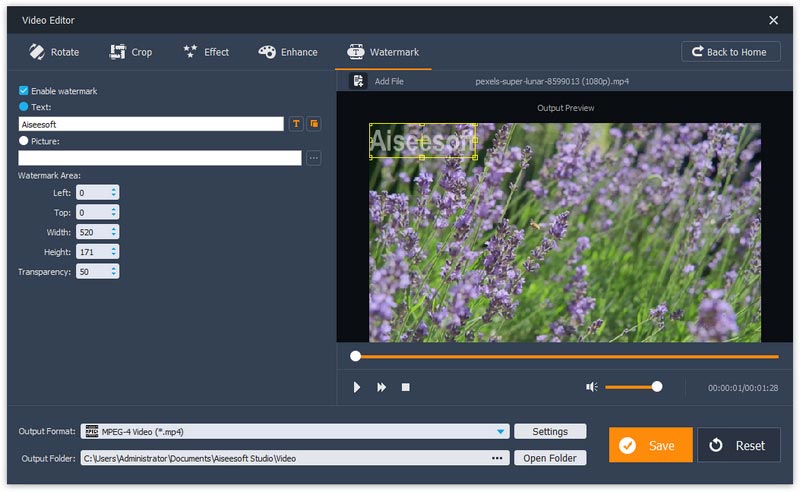The height and width of the screenshot is (492, 800).
Task: Click the Save button
Action: (x=650, y=445)
